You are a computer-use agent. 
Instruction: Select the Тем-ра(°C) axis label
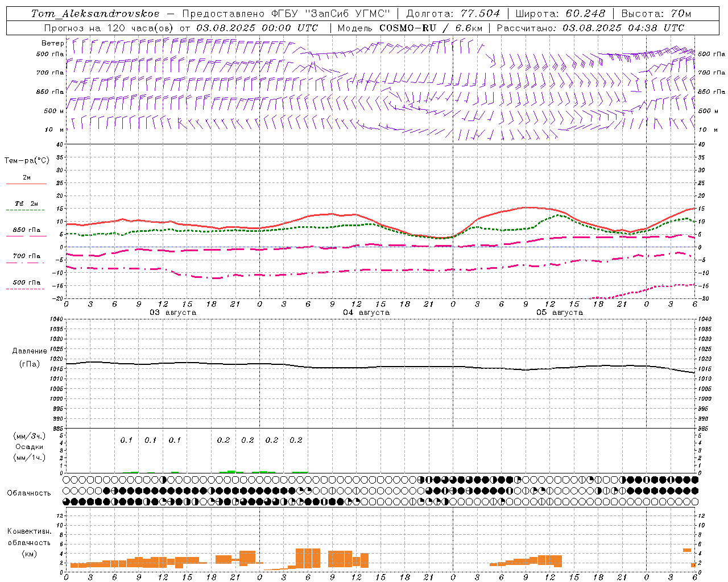(x=27, y=161)
